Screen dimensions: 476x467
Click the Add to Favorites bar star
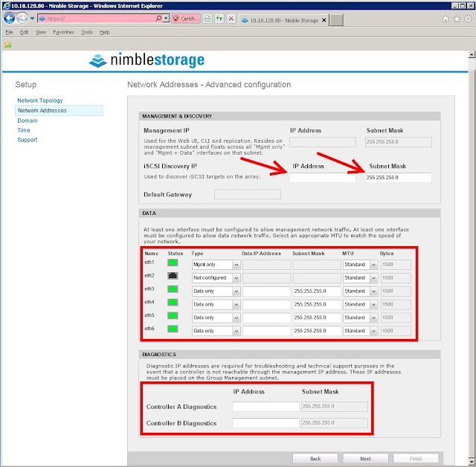(8, 45)
